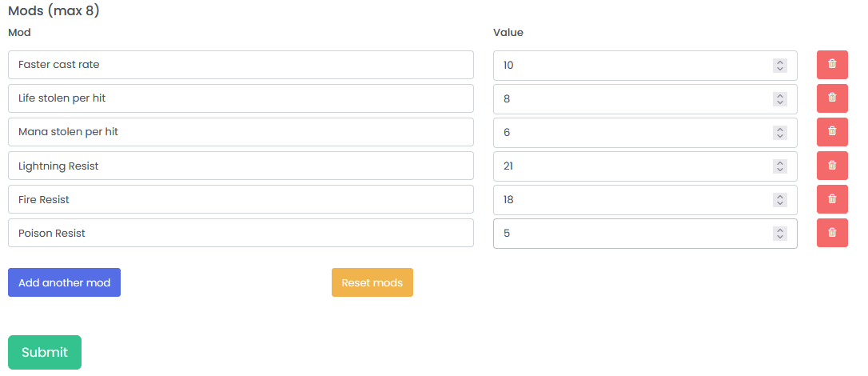
Task: Remove the Life stolen per hit row
Action: [832, 98]
